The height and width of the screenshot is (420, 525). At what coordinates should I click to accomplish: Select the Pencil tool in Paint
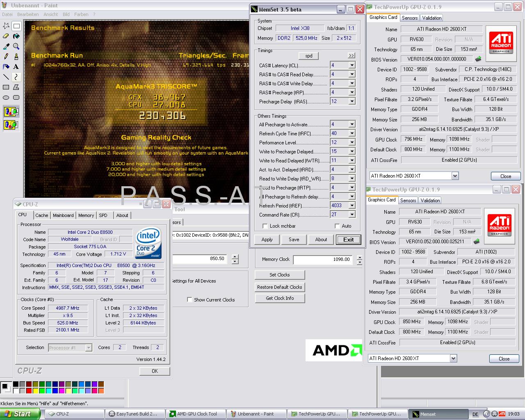(6, 56)
